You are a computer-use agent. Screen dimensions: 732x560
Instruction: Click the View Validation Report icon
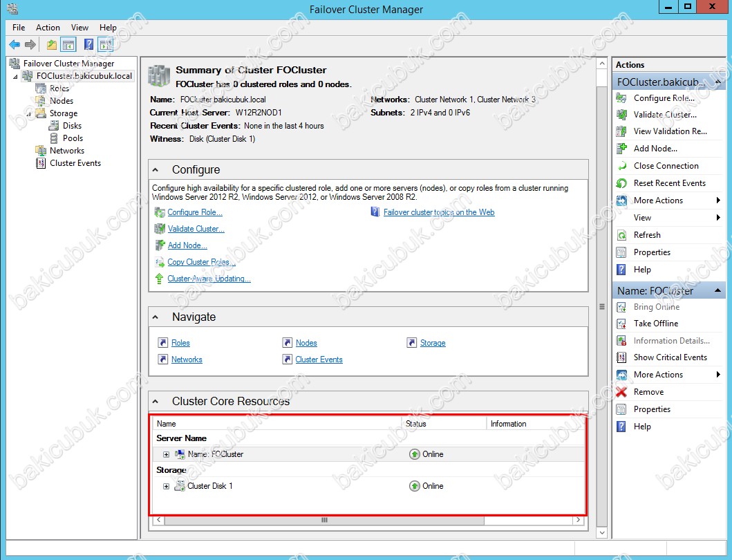[621, 131]
